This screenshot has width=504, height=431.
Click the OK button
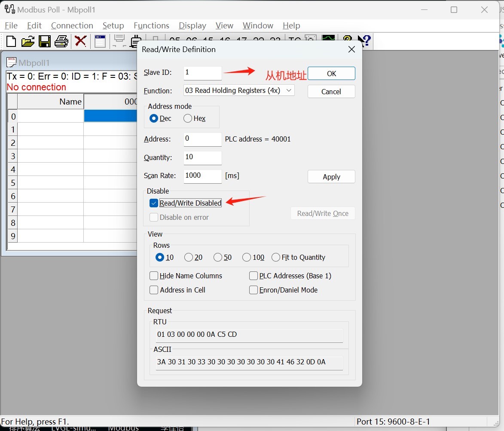pyautogui.click(x=331, y=73)
